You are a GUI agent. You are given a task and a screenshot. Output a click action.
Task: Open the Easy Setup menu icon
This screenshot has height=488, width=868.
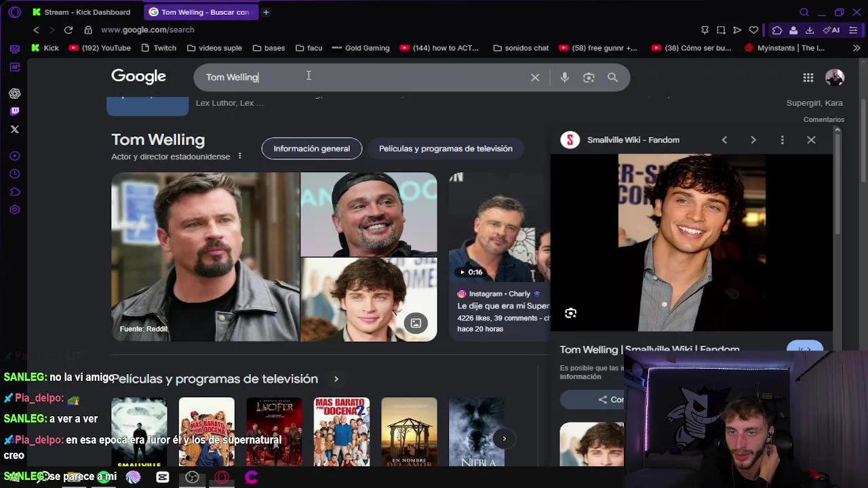pos(853,30)
